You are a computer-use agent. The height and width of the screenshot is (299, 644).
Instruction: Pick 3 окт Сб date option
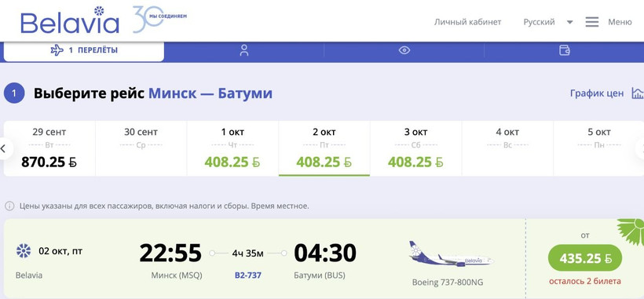pos(415,148)
